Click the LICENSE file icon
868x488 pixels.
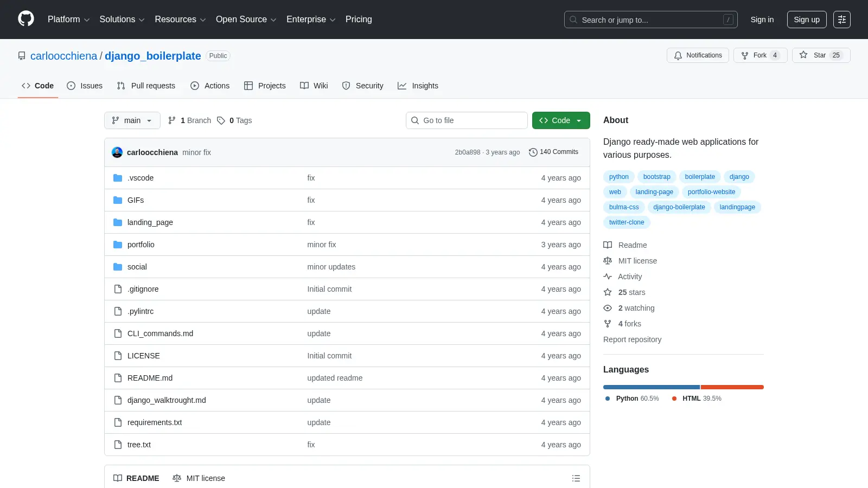pyautogui.click(x=118, y=356)
